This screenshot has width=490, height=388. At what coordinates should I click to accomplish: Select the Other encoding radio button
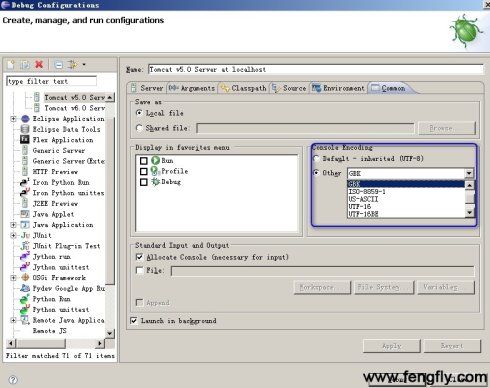(316, 173)
